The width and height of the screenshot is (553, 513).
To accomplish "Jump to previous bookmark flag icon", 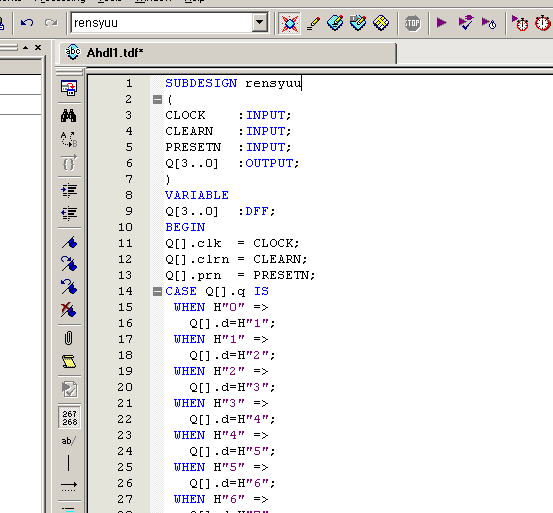I will tap(69, 287).
